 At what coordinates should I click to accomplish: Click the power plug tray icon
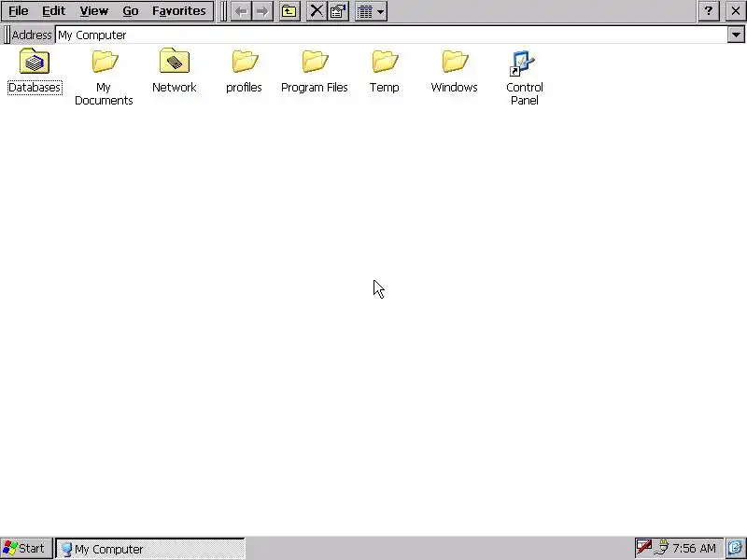[662, 548]
